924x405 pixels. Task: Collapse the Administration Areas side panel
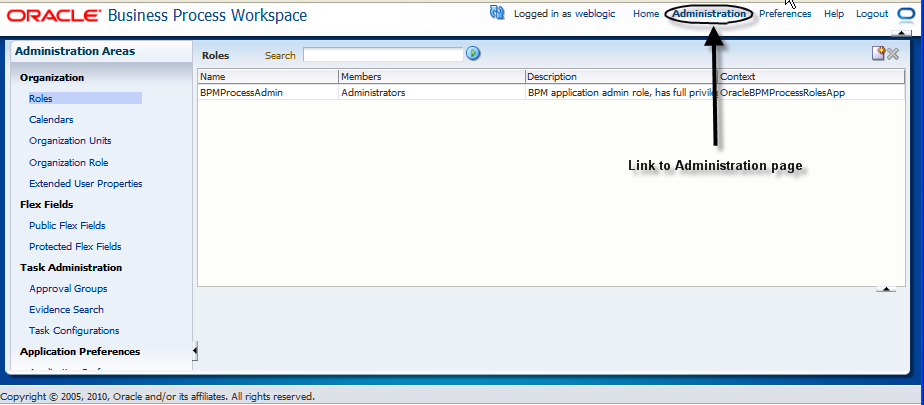195,351
